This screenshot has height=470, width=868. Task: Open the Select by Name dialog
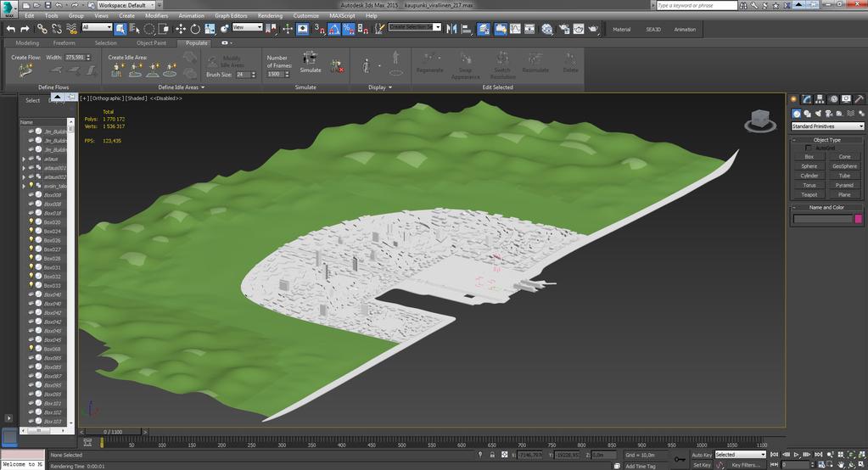tap(135, 29)
